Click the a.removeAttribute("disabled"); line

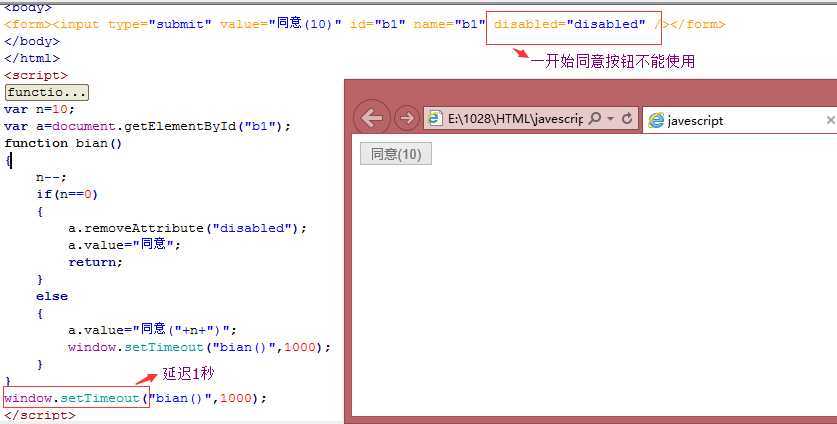click(187, 228)
